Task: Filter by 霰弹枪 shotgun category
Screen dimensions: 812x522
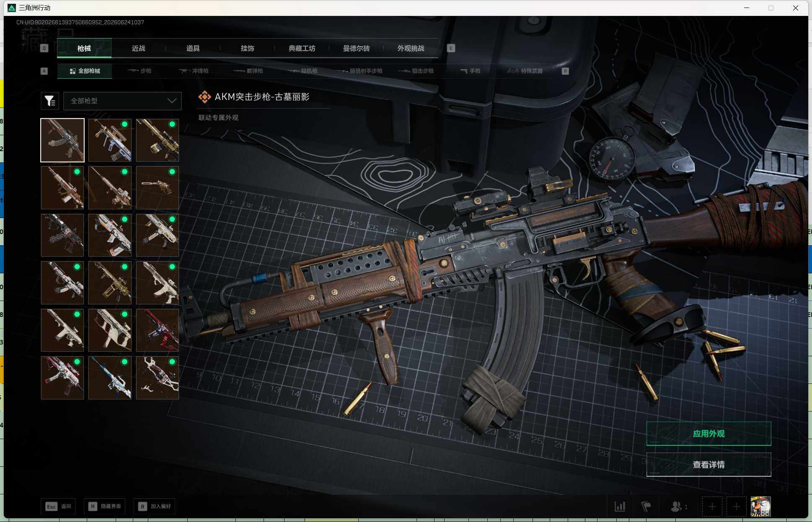Action: coord(248,71)
